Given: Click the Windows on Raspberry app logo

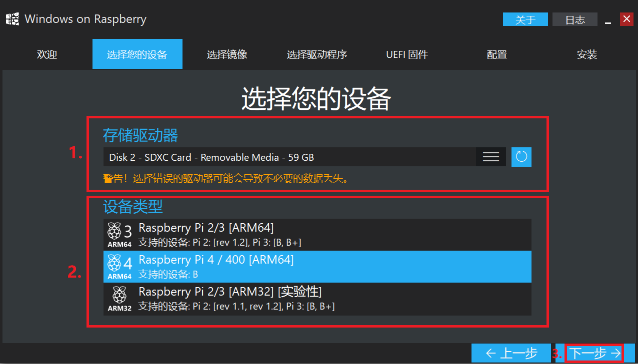Looking at the screenshot, I should click(13, 19).
